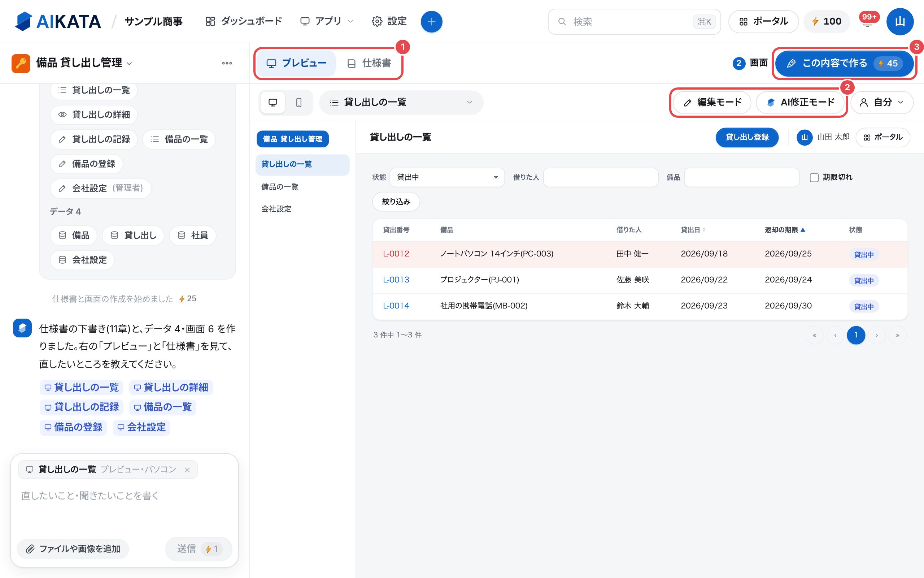Viewport: 924px width, 578px height.
Task: Focus the 借りた人 filter input
Action: click(601, 177)
